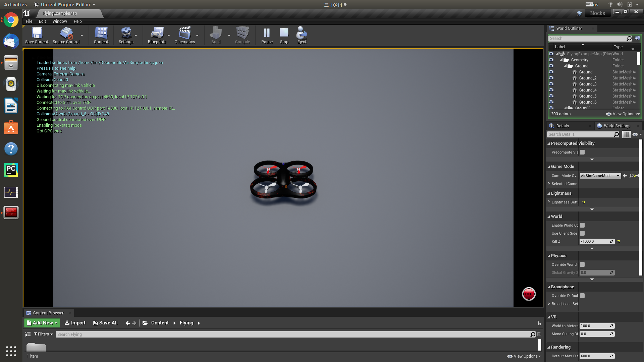Navigate back in Content Browser history

[x=127, y=323]
